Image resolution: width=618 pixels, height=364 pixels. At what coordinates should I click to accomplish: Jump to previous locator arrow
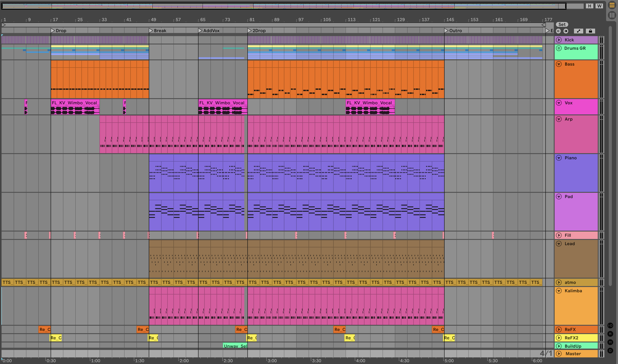558,31
